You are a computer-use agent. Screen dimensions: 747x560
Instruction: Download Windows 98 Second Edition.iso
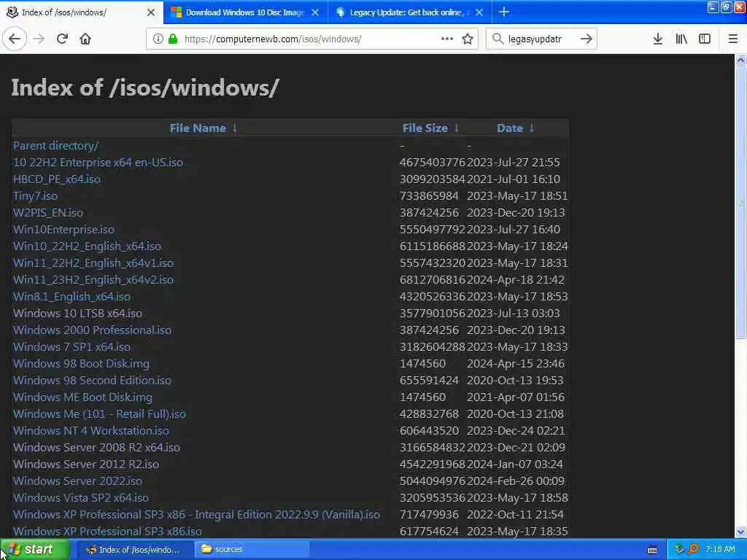pyautogui.click(x=93, y=380)
